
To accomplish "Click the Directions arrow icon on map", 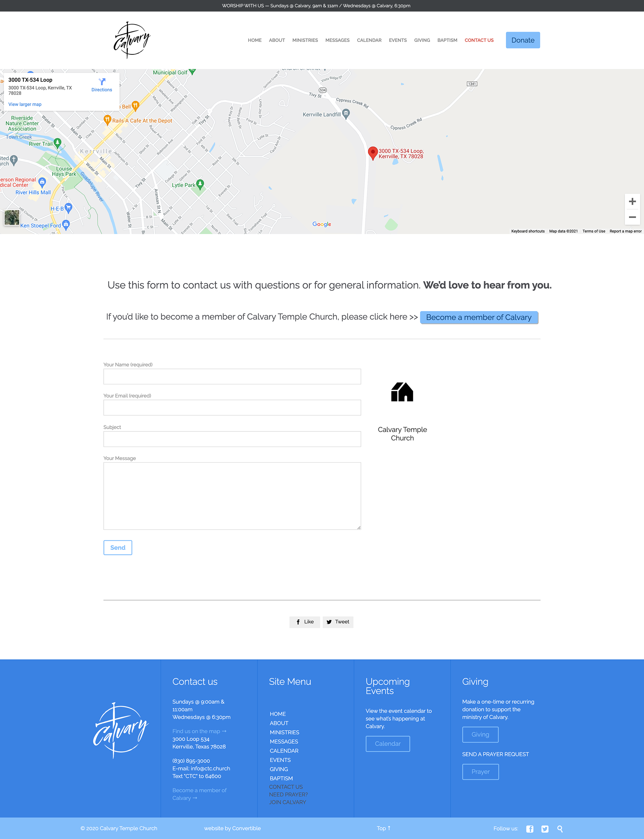I will point(102,82).
